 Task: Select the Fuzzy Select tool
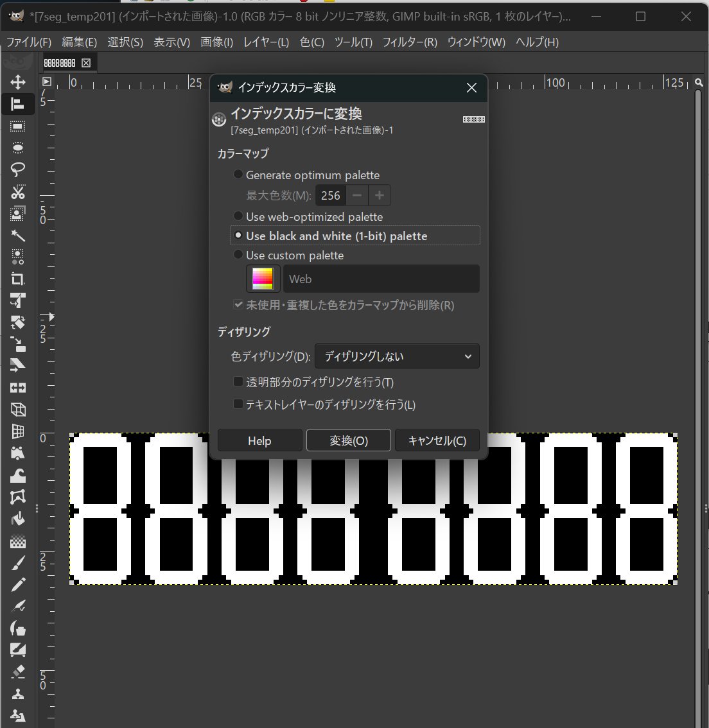point(18,236)
